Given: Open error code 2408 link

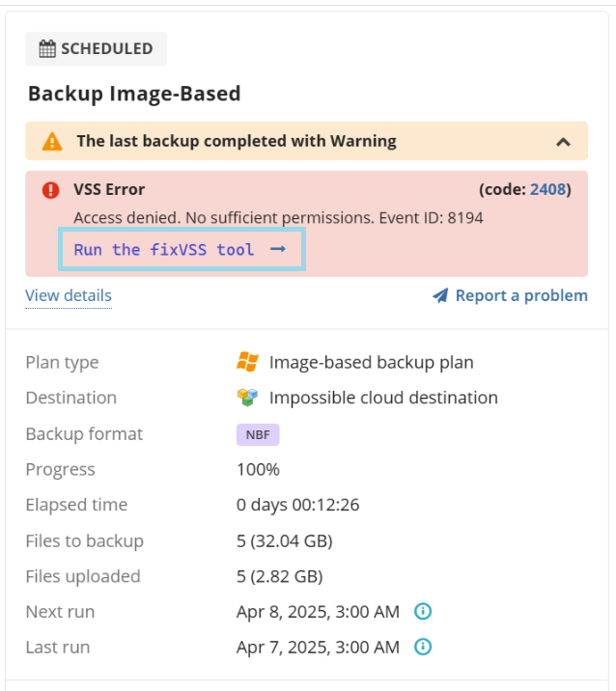Looking at the screenshot, I should 547,189.
